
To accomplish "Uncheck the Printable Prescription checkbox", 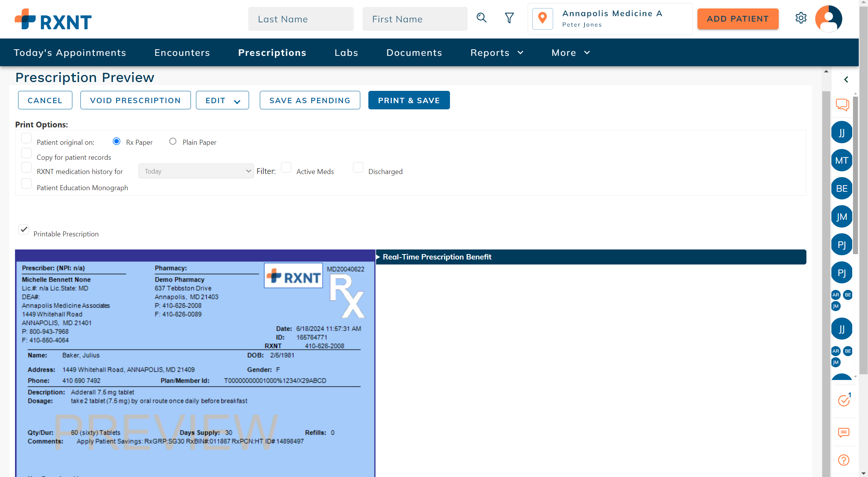I will click(24, 230).
